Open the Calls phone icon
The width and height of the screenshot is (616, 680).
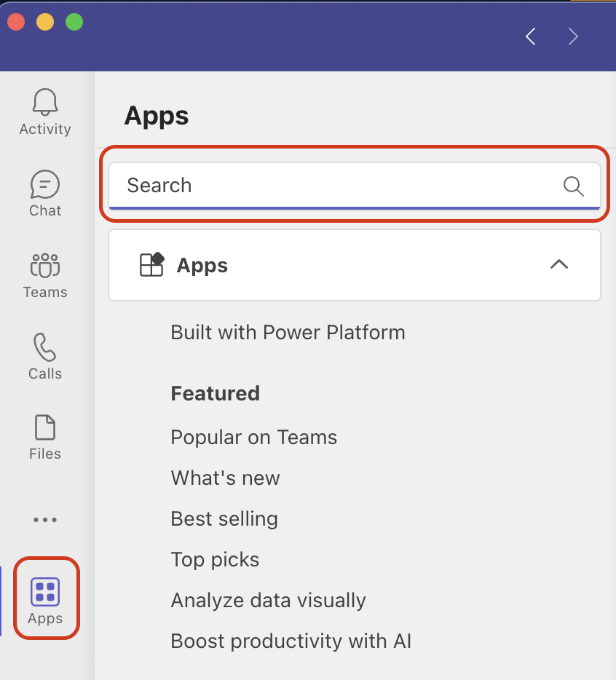(45, 347)
